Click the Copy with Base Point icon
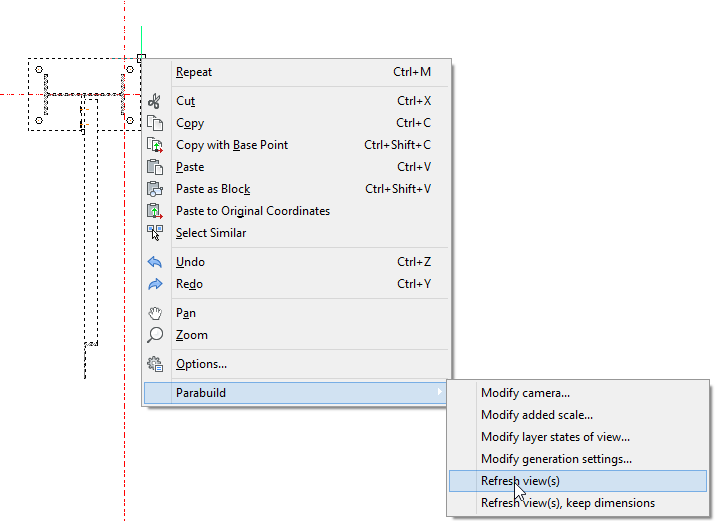This screenshot has height=521, width=715. tap(155, 145)
